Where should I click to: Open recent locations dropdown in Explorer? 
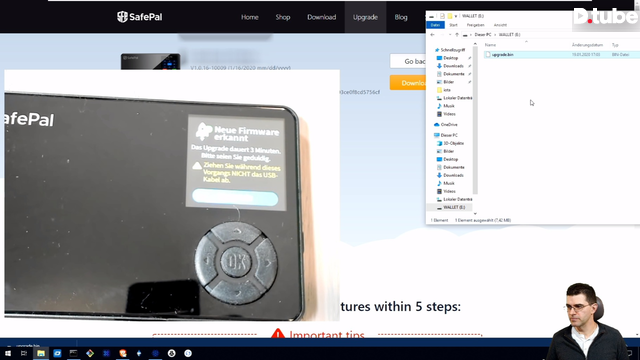[x=450, y=35]
